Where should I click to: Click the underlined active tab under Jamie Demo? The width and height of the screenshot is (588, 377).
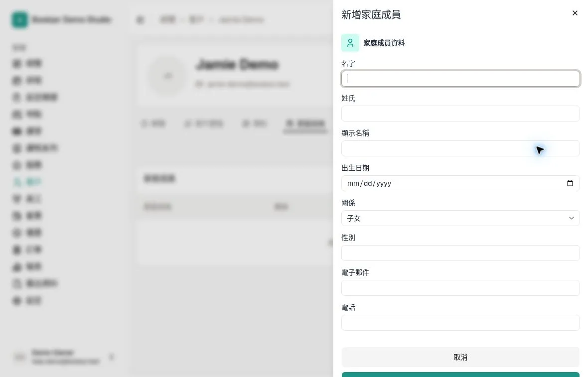(x=305, y=124)
